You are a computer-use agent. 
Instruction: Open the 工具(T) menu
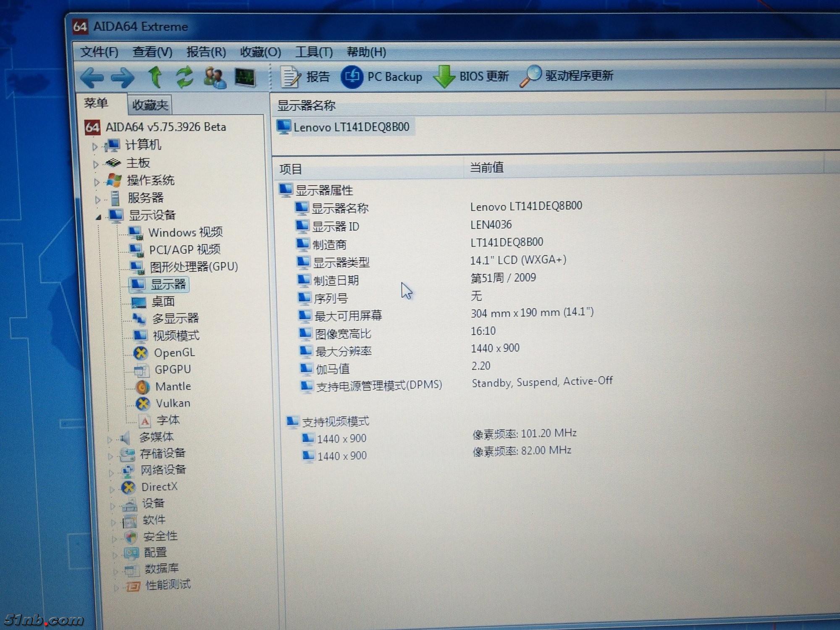point(314,52)
